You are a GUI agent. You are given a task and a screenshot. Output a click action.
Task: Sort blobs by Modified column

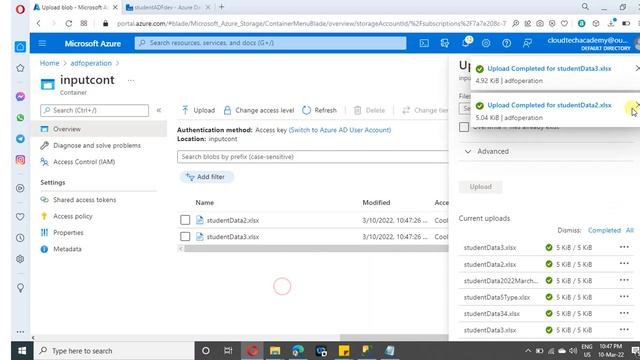click(x=376, y=202)
